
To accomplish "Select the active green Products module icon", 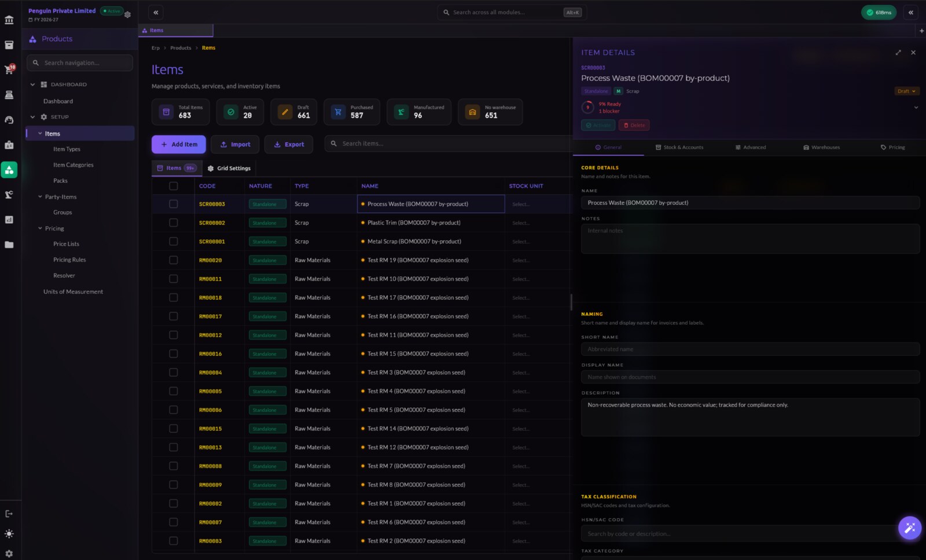I will [x=9, y=170].
